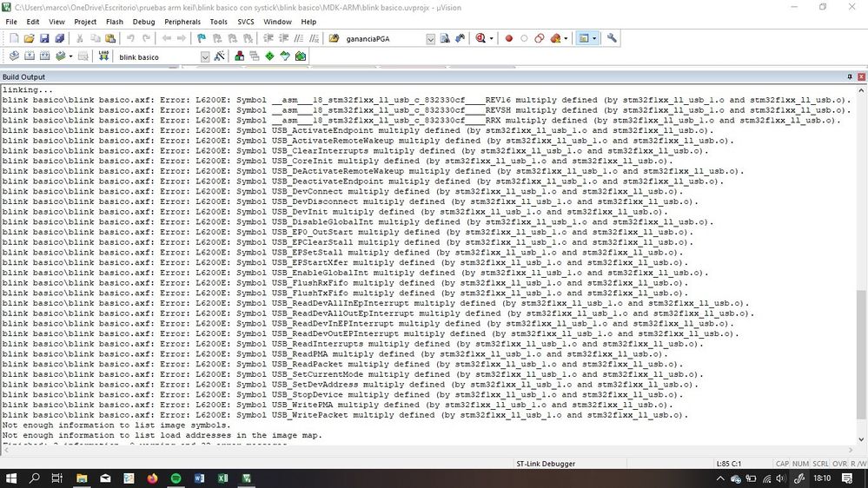Open the blink basico target dropdown
The image size is (868, 488).
[205, 57]
